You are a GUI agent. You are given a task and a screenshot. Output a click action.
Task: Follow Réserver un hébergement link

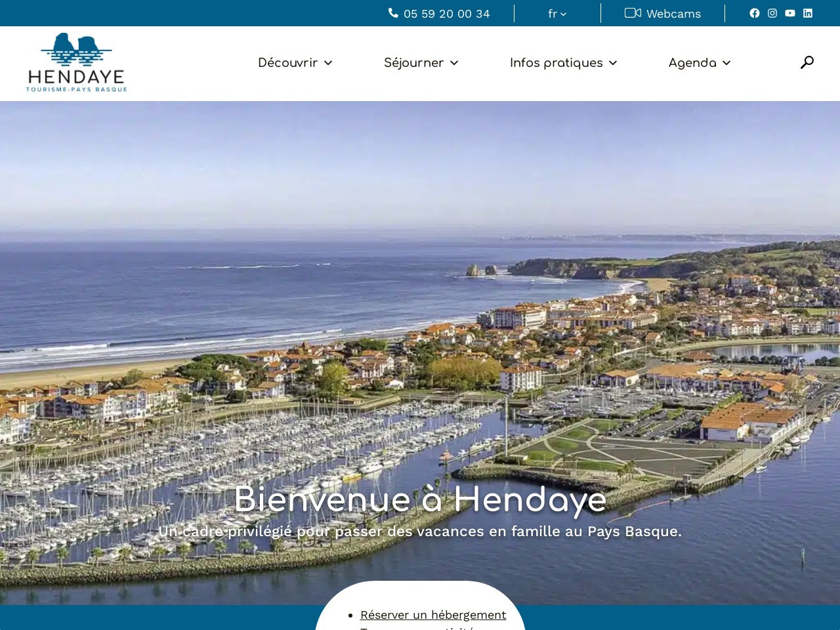433,615
